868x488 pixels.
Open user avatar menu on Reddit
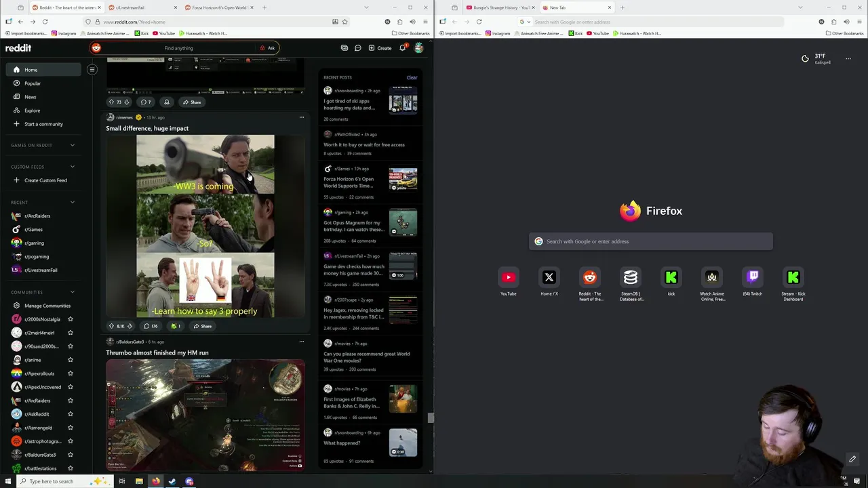418,48
